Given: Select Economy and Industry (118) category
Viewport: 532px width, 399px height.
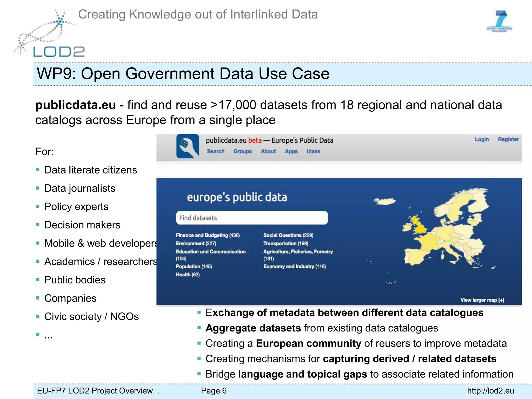Looking at the screenshot, I should (x=295, y=267).
